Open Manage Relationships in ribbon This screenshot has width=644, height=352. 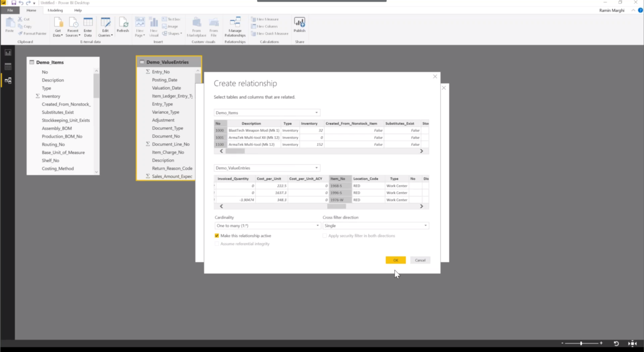(x=235, y=27)
